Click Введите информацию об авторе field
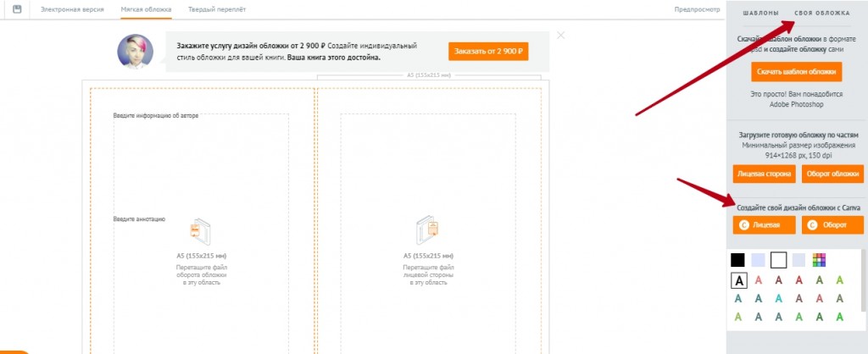This screenshot has height=354, width=868. 156,116
